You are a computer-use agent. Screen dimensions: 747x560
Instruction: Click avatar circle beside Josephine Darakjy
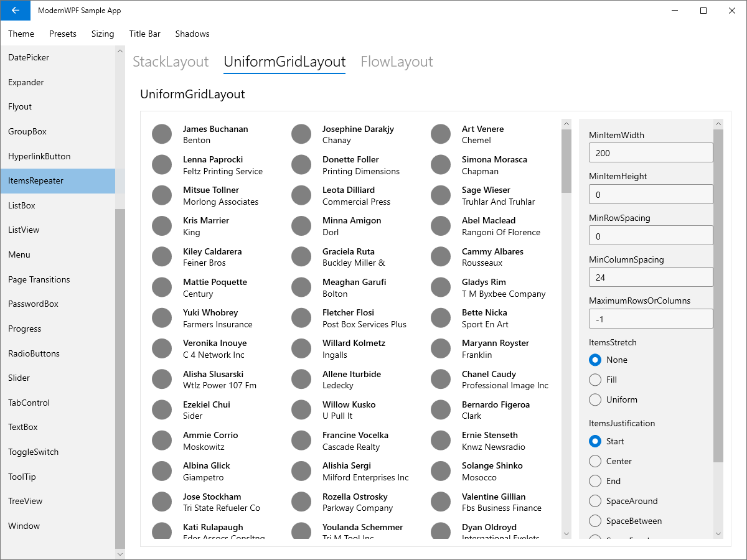coord(301,134)
